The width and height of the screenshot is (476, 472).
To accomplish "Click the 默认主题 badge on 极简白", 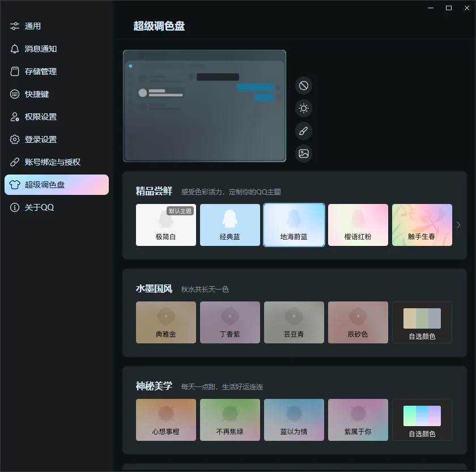I will [180, 211].
